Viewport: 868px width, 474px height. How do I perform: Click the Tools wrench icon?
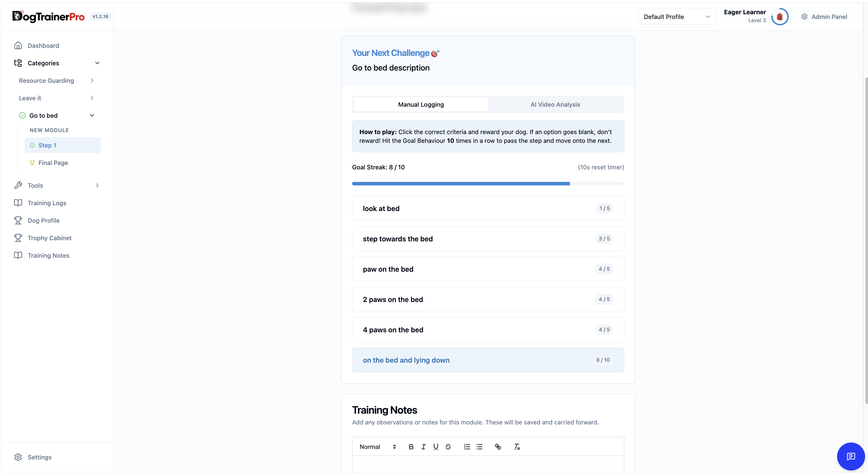(18, 185)
